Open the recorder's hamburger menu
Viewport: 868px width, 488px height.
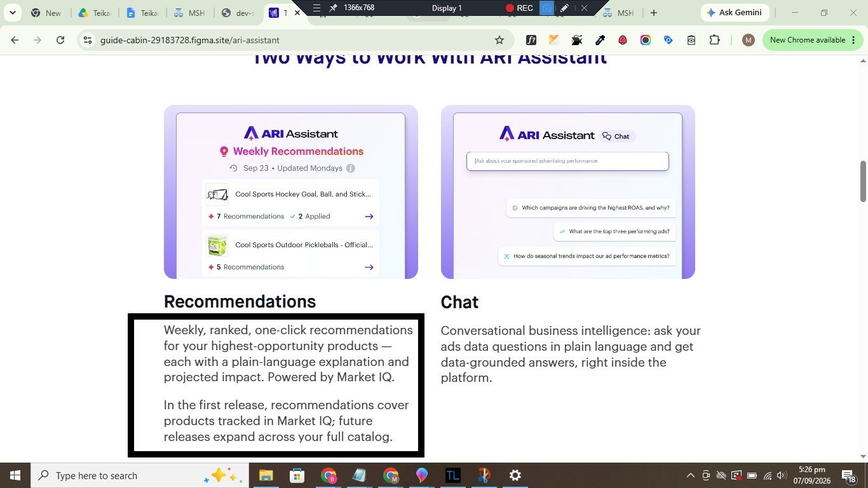[x=316, y=8]
